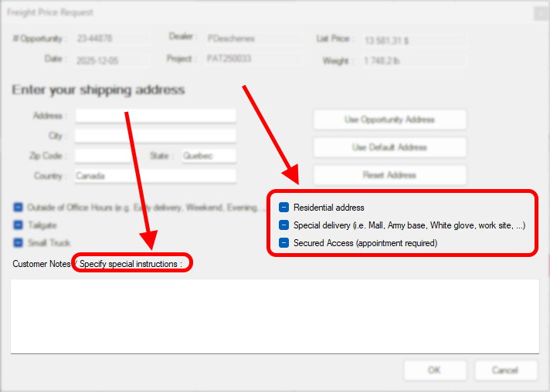This screenshot has height=392, width=550.
Task: Focus the City text field
Action: pos(154,136)
